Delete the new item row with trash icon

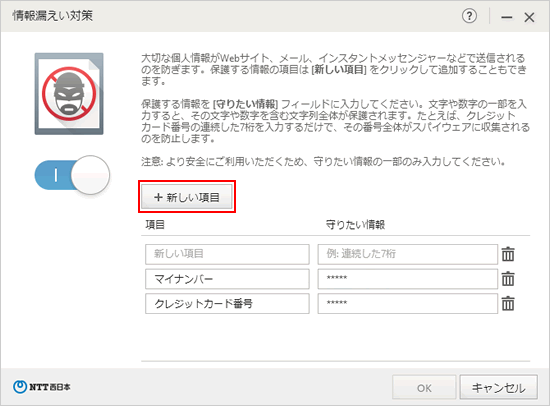pyautogui.click(x=508, y=254)
